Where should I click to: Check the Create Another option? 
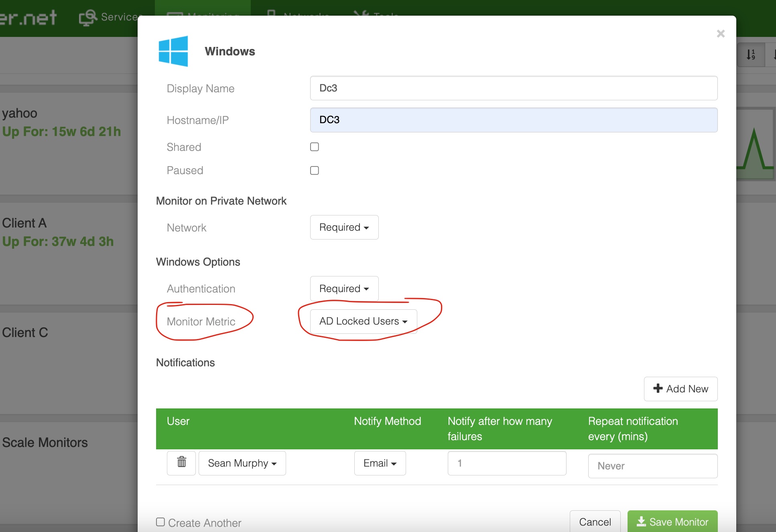coord(160,522)
